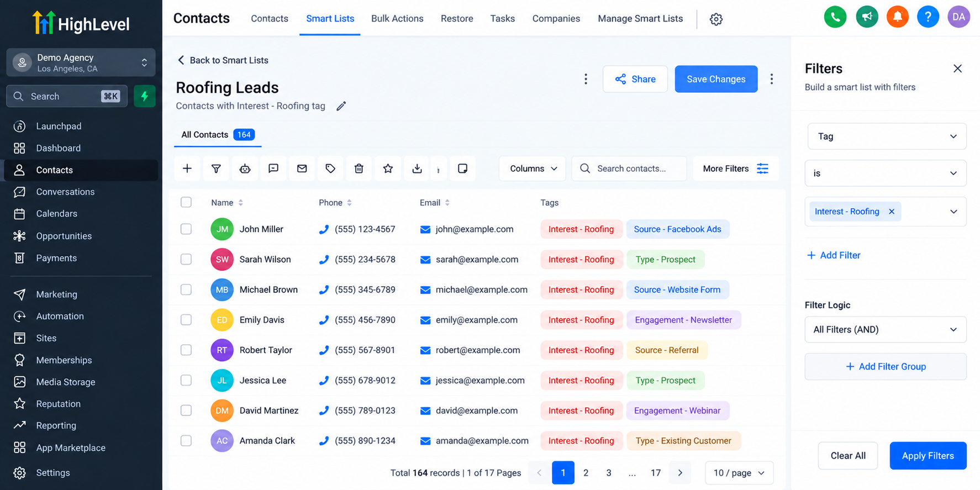Open the 'is' operator dropdown

[x=886, y=173]
